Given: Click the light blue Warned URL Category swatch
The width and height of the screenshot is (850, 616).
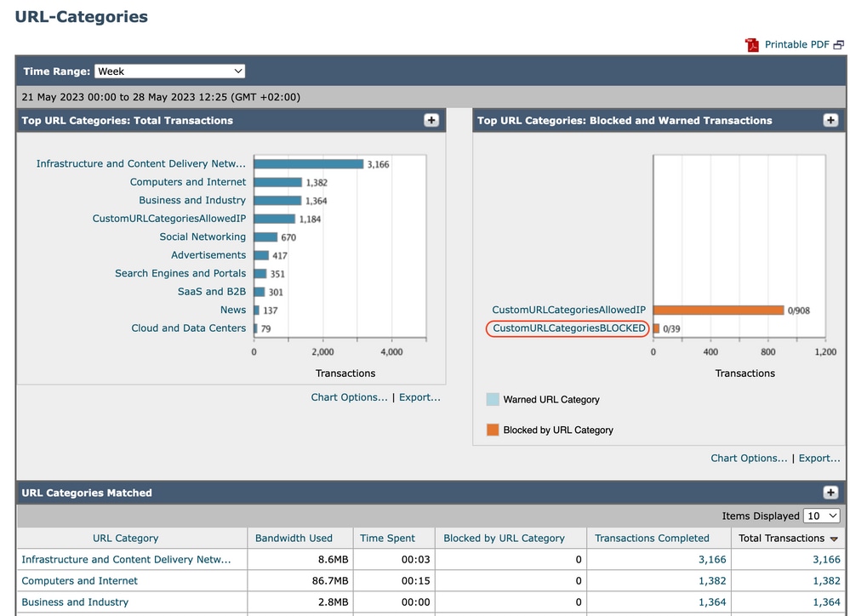Looking at the screenshot, I should [493, 400].
